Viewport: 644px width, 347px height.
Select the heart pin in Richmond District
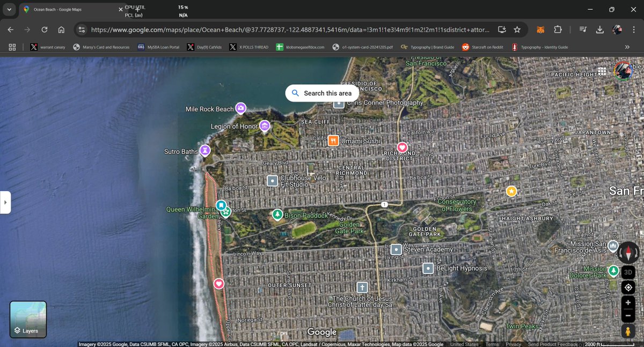402,147
